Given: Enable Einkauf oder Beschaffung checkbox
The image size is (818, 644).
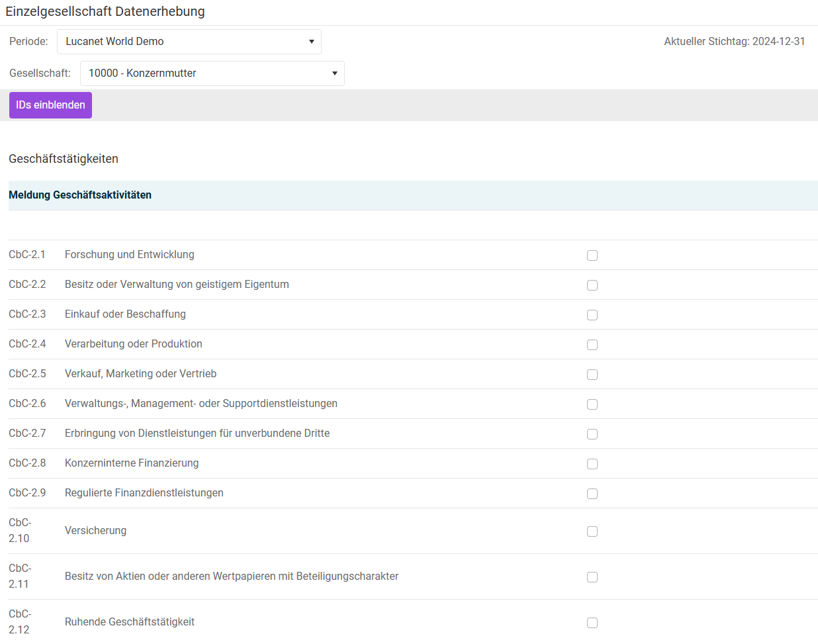Looking at the screenshot, I should [592, 315].
